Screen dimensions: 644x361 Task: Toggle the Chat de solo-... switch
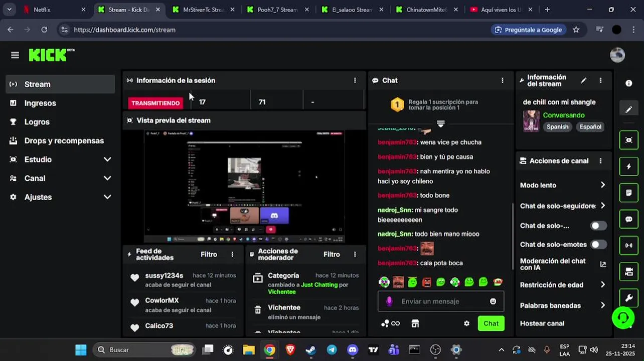pos(598,226)
